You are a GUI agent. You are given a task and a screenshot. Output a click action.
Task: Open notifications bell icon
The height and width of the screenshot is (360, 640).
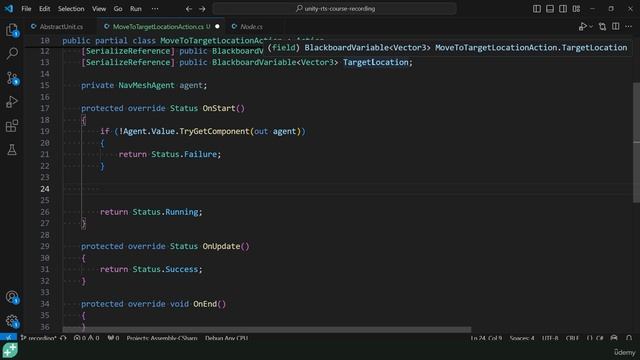[x=629, y=338]
